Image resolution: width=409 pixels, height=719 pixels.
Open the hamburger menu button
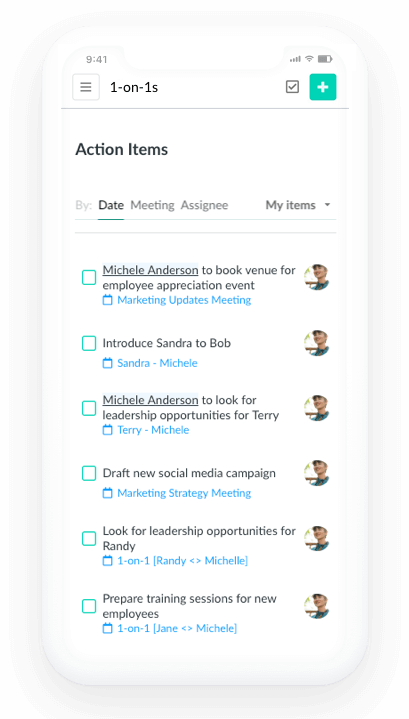(86, 87)
